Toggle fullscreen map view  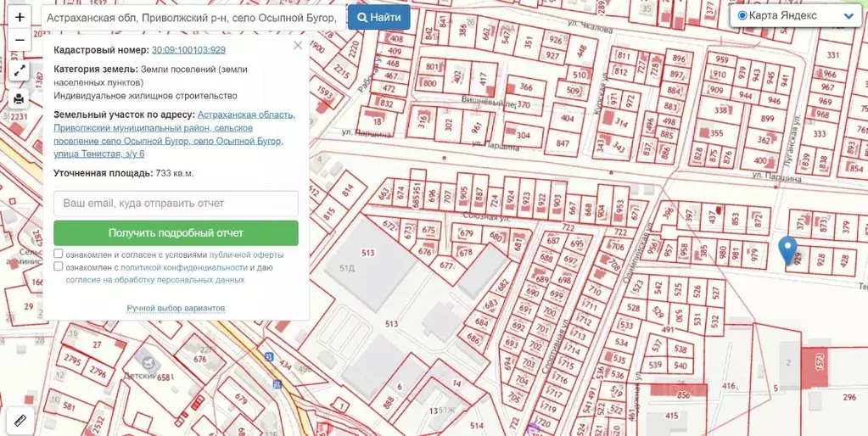20,70
